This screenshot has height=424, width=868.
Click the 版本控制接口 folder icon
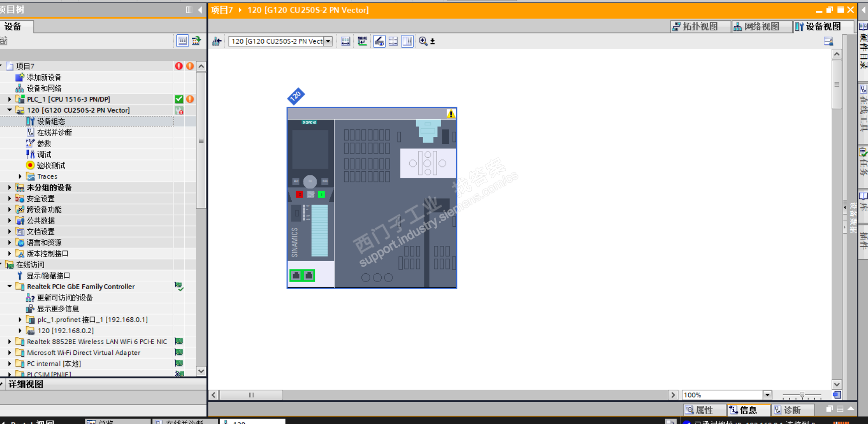(20, 254)
